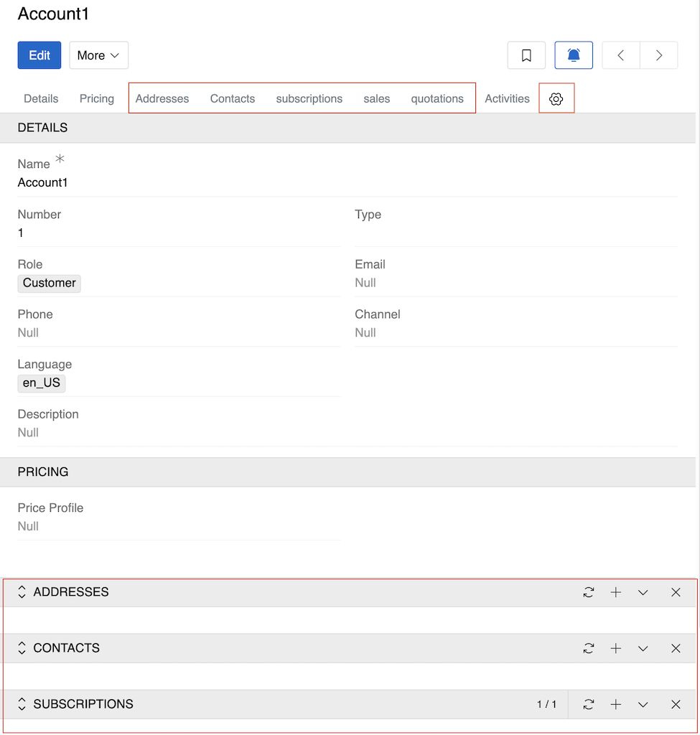Screen dimensions: 700x735
Task: Refresh the Contacts panel
Action: click(x=588, y=648)
